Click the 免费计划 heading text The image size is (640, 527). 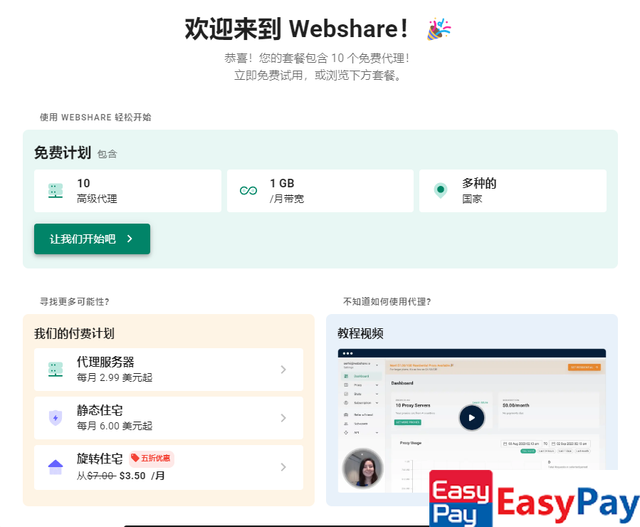(62, 153)
